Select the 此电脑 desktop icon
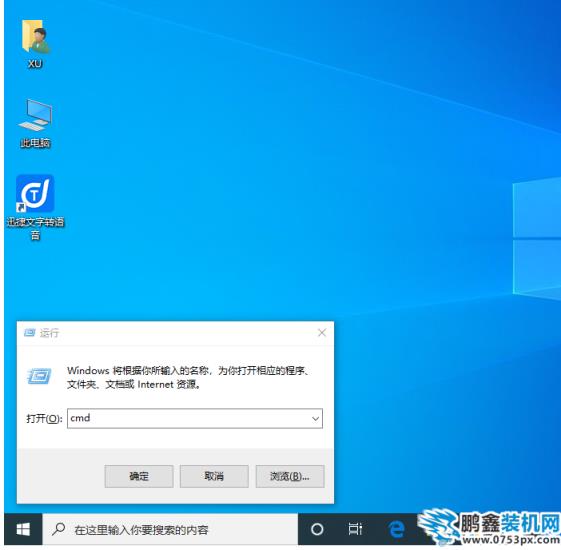 click(x=35, y=115)
